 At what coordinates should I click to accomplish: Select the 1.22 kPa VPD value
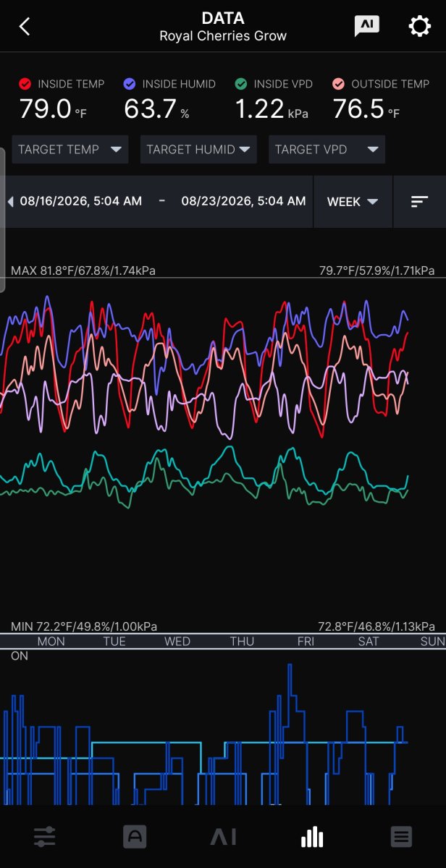click(x=270, y=109)
